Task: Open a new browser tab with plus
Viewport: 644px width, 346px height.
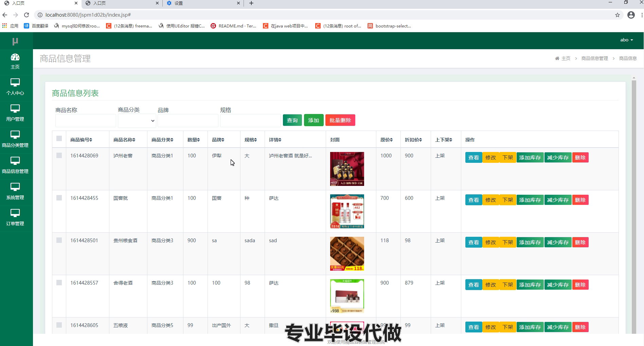Action: coord(251,3)
